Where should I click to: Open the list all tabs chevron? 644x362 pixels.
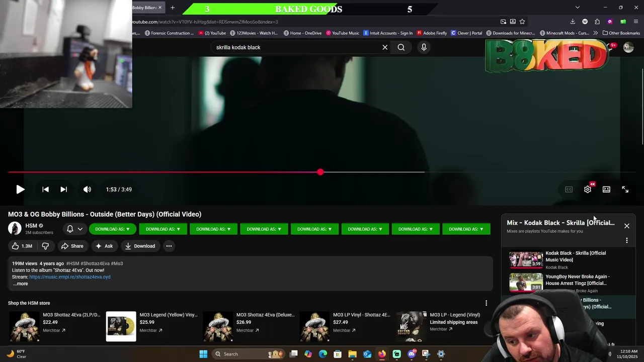tap(578, 8)
